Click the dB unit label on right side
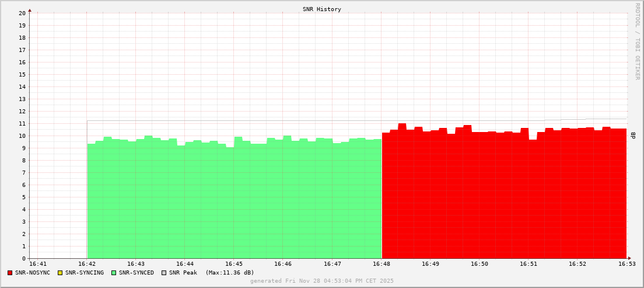Screen dimensions: 644x288 point(633,135)
